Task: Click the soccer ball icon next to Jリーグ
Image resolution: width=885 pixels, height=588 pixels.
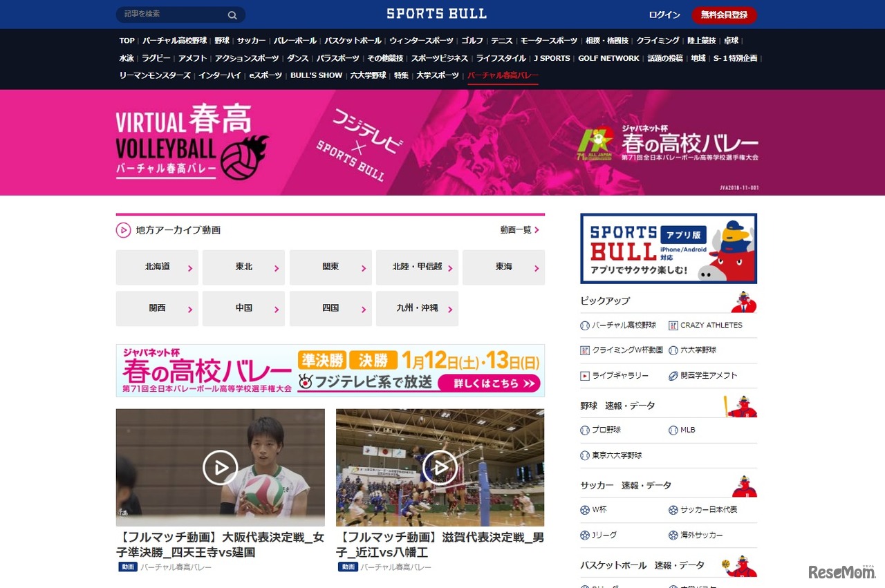Action: [x=585, y=535]
